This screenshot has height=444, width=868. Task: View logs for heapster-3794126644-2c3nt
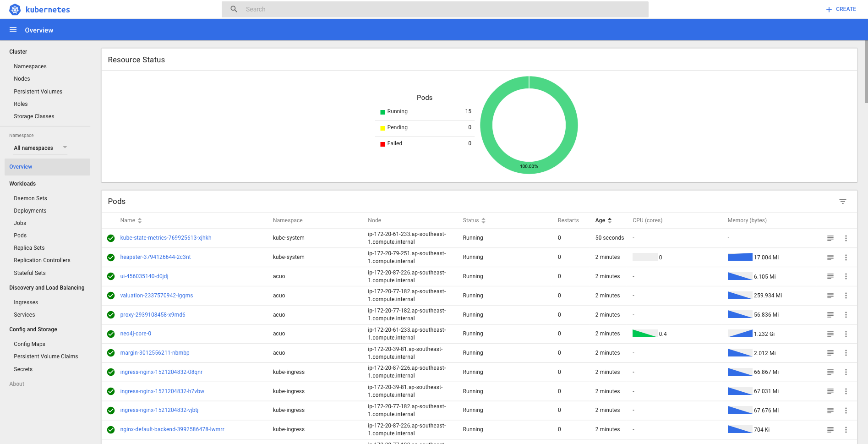[830, 258]
